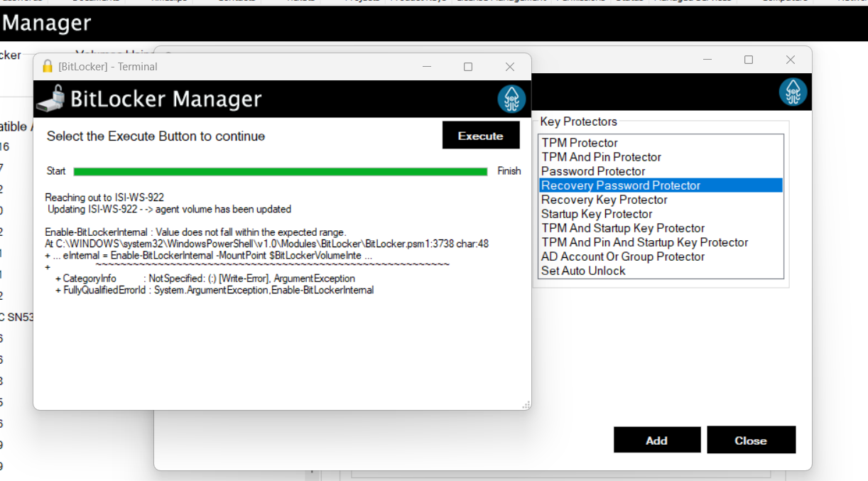Image resolution: width=868 pixels, height=481 pixels.
Task: Select TPM And Pin And Startup Key Protector
Action: click(661, 242)
